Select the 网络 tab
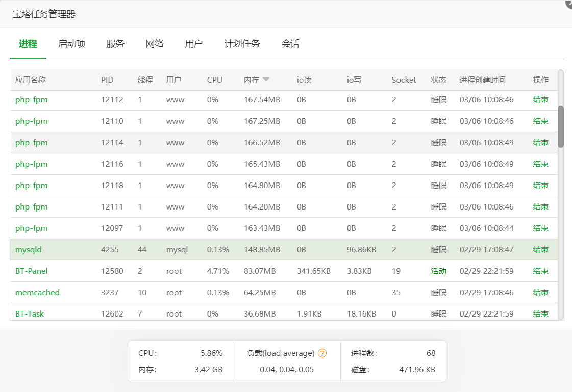The height and width of the screenshot is (392, 572). 155,44
